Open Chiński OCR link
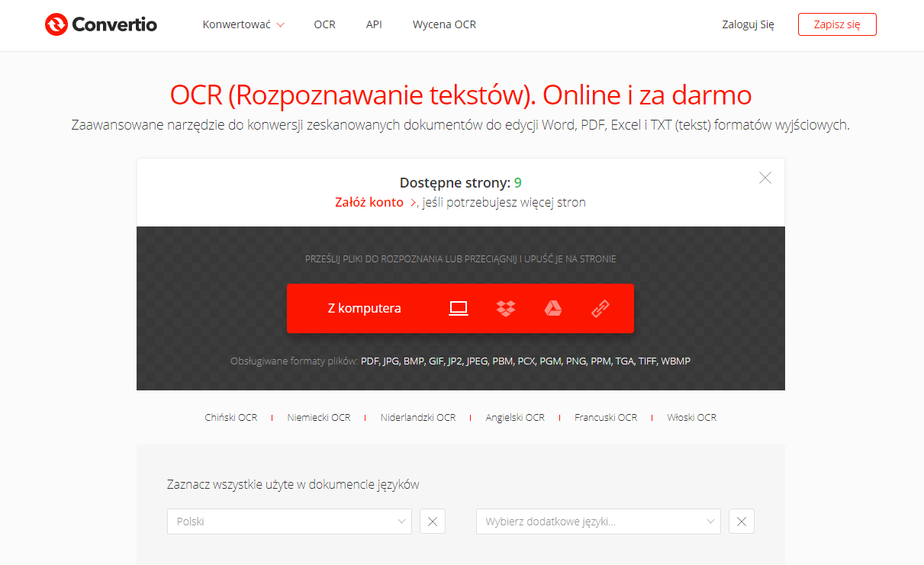 click(231, 417)
